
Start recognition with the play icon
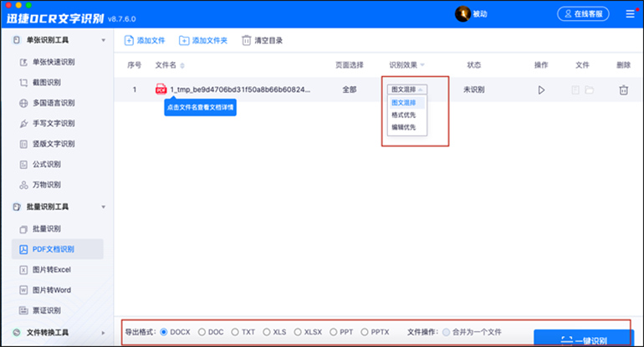541,89
